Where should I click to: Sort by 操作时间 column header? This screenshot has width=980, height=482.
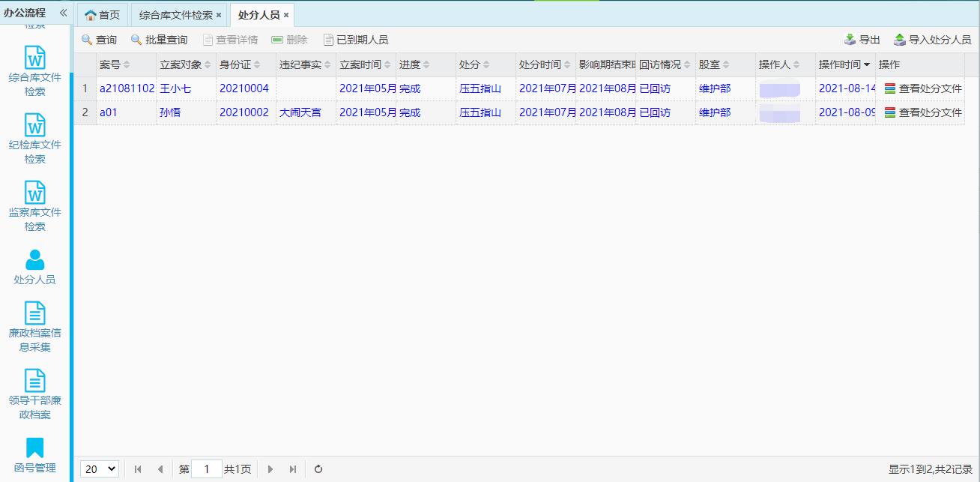(x=844, y=64)
